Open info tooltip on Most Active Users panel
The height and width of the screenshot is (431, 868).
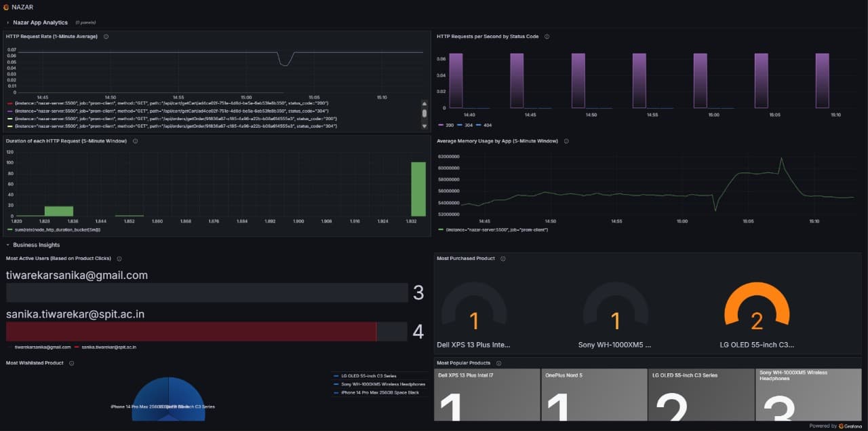119,259
